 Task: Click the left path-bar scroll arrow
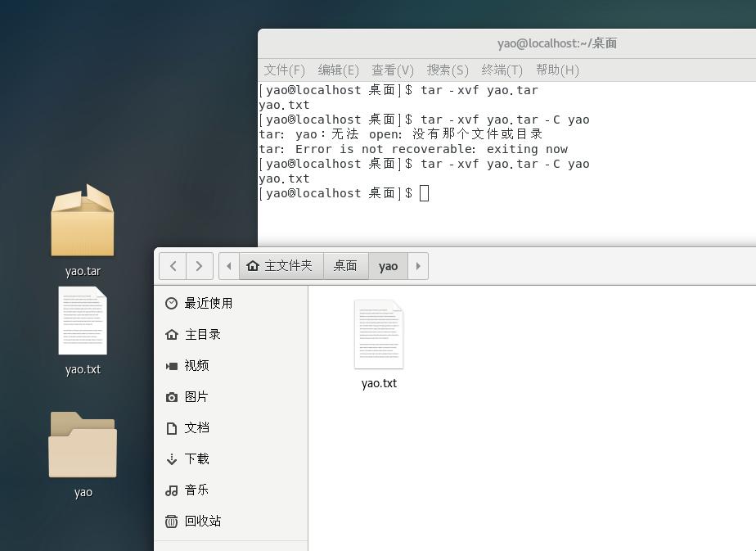click(229, 266)
